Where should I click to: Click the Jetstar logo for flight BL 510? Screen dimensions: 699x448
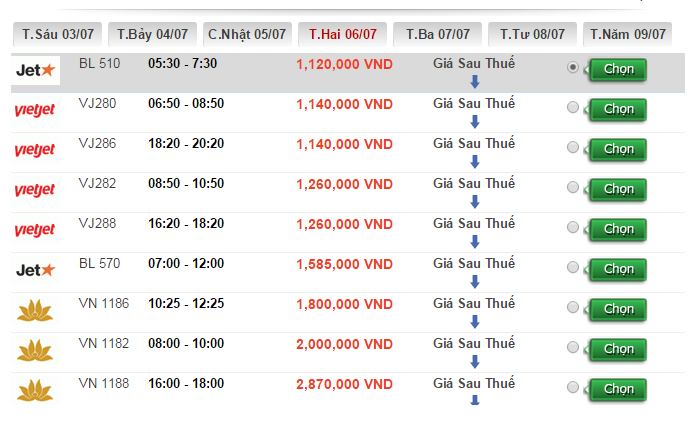(37, 70)
